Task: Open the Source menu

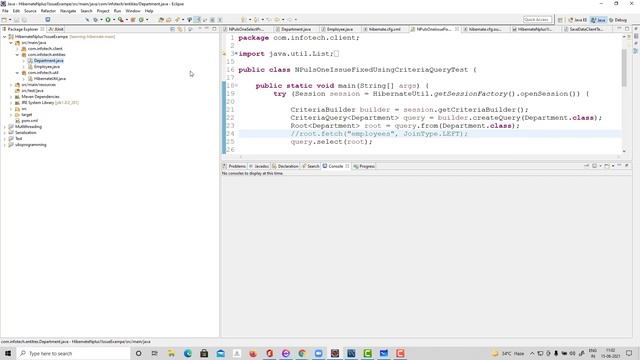Action: click(x=30, y=11)
